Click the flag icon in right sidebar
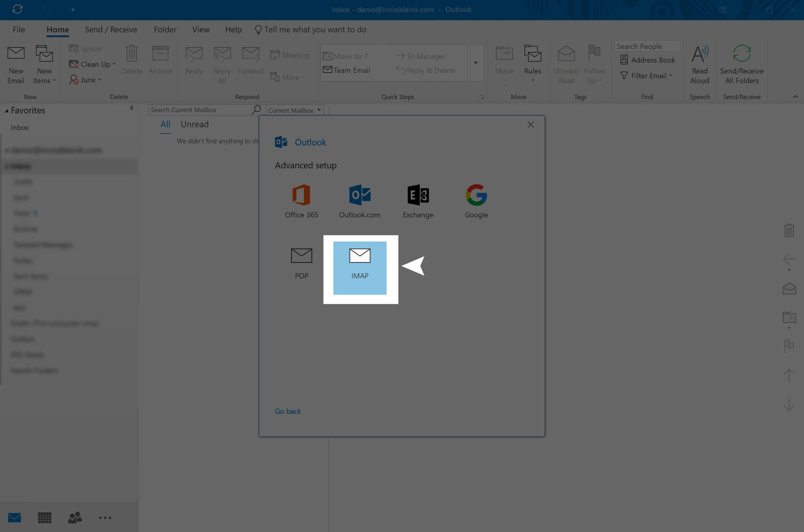 789,346
